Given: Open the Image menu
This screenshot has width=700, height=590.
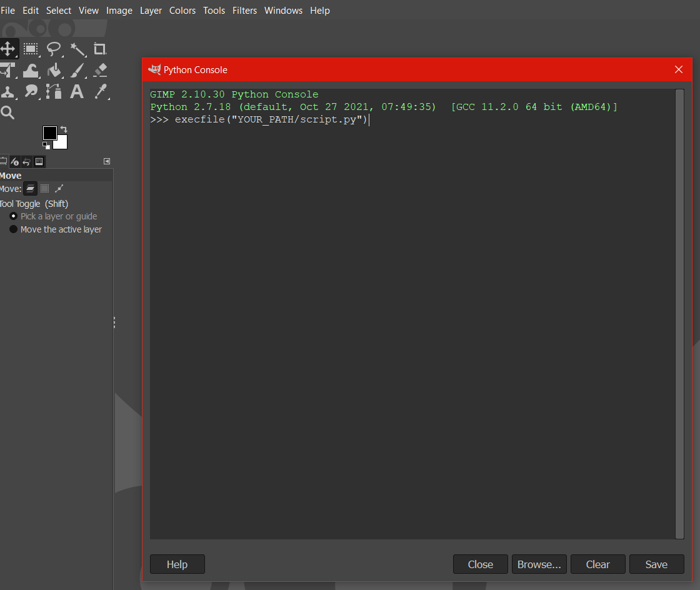Looking at the screenshot, I should 119,10.
